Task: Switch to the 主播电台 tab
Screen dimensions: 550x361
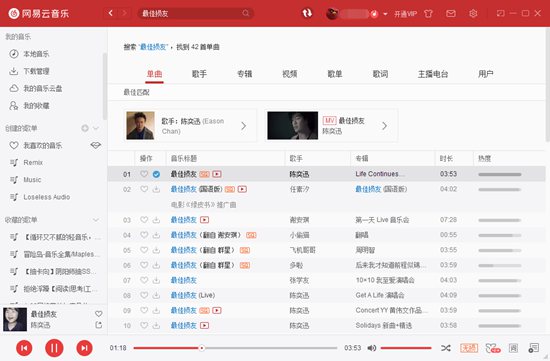Action: (x=433, y=74)
